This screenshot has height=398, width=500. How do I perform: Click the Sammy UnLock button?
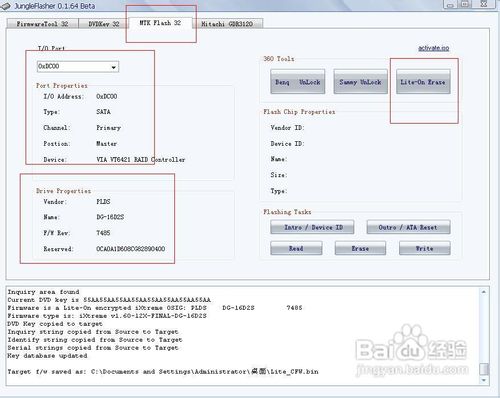coord(360,82)
